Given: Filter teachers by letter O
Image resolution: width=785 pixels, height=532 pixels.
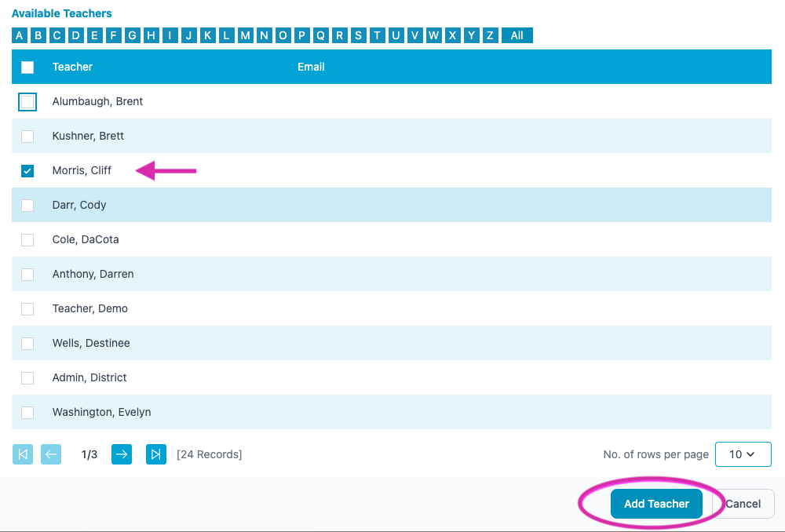Looking at the screenshot, I should [283, 35].
